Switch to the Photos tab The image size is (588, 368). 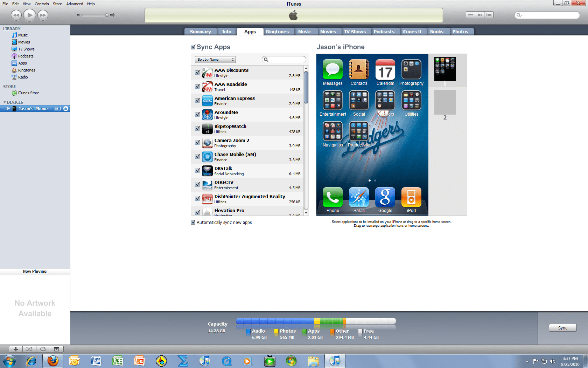tap(460, 32)
